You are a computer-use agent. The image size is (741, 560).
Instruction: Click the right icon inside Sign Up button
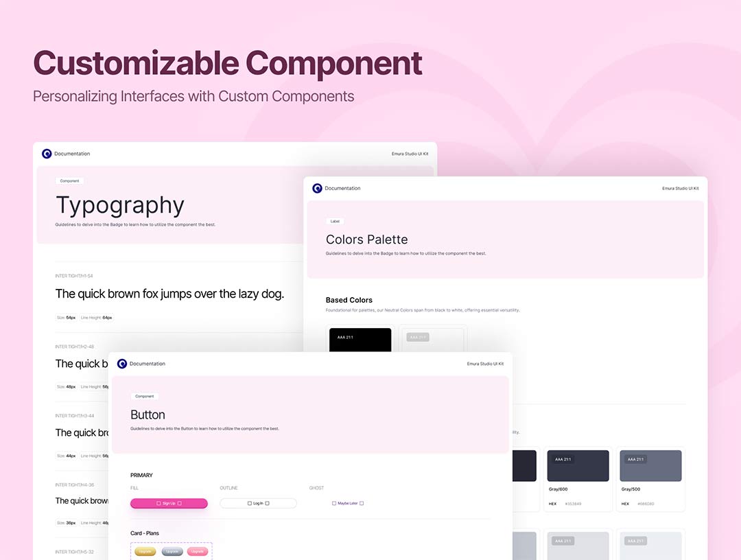point(180,503)
